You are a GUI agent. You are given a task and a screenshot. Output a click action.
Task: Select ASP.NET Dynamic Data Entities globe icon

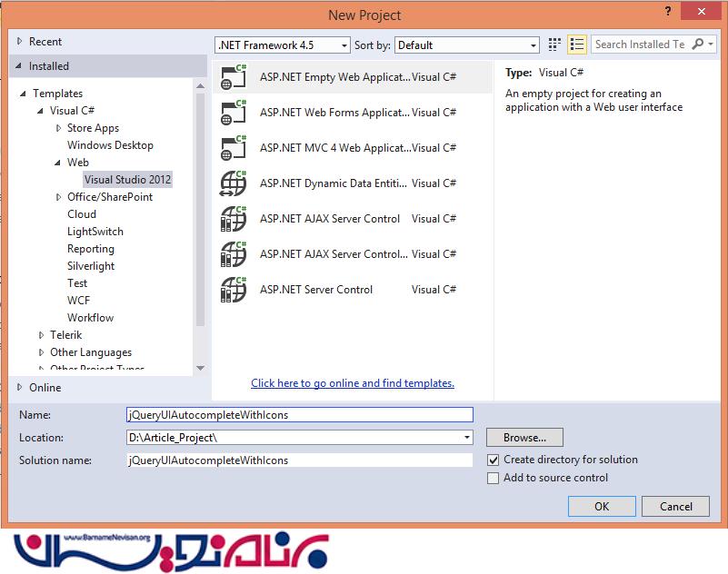234,183
